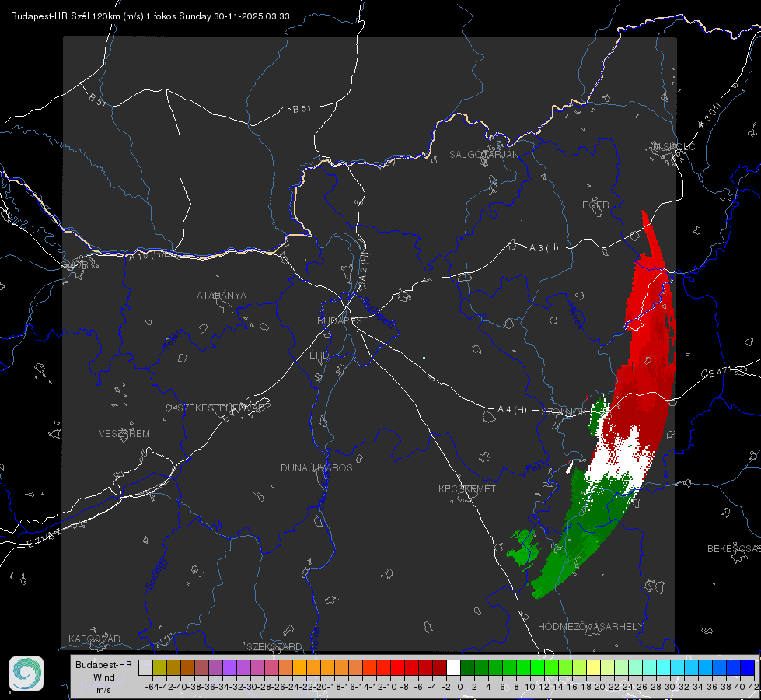Click the KECSKEMET city label
761x700 pixels.
[467, 488]
